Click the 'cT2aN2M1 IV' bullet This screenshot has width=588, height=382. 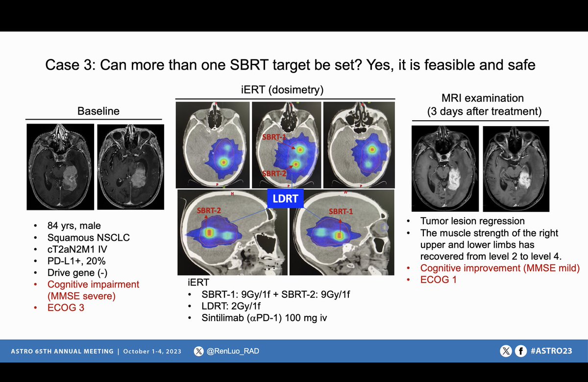pos(76,249)
